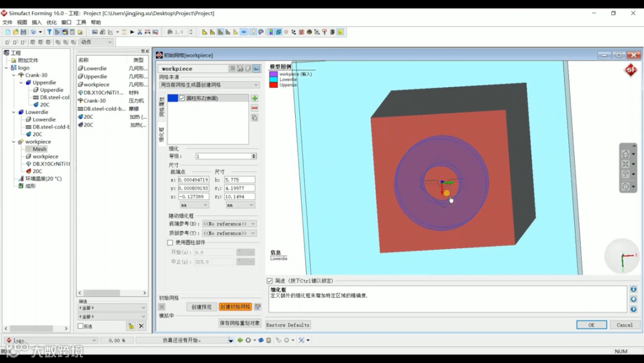
Task: Click purple workpiece legend color swatch
Action: point(274,75)
